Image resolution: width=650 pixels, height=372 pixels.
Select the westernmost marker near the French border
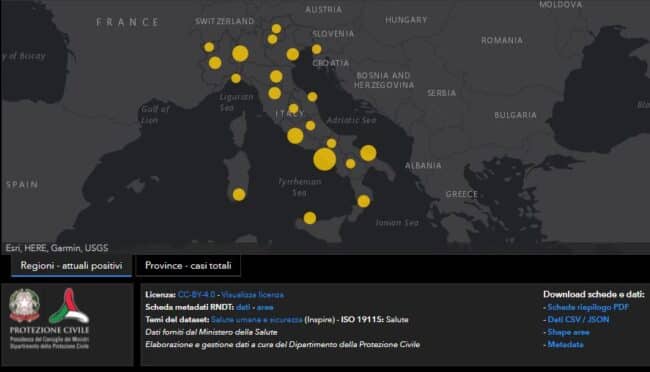pyautogui.click(x=209, y=47)
